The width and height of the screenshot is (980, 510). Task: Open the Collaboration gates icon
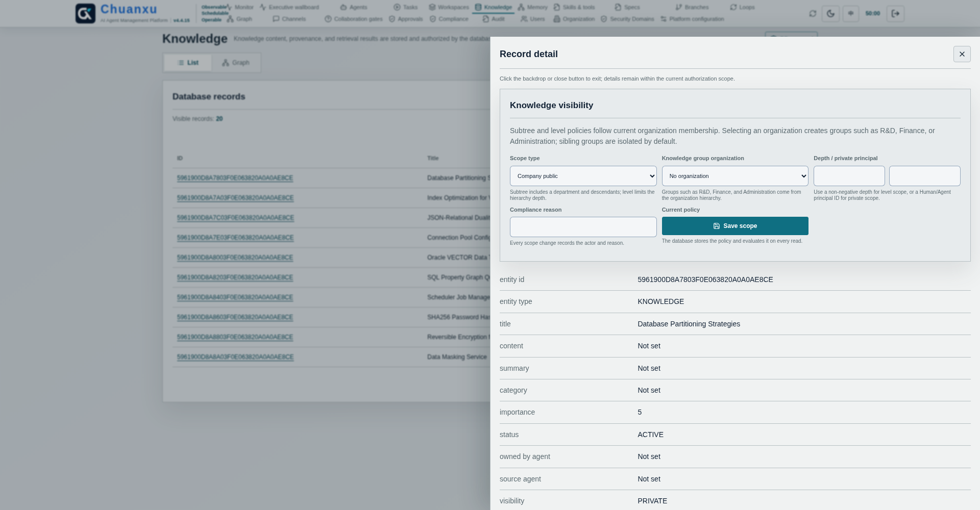[328, 19]
